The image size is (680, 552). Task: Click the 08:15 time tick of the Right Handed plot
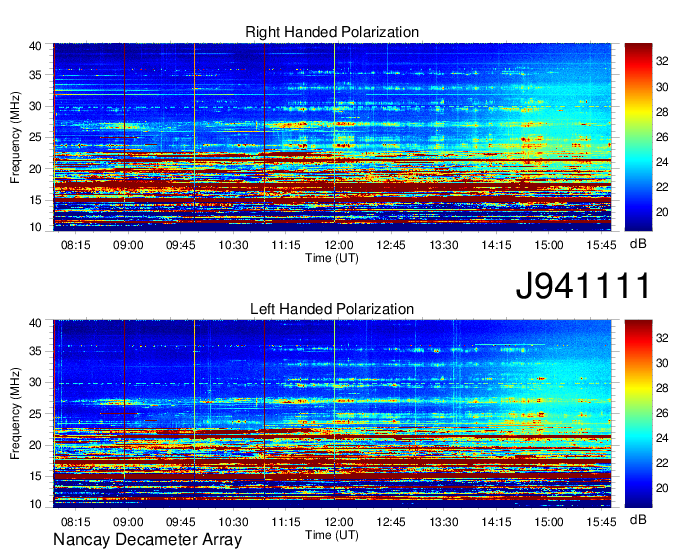tap(76, 245)
